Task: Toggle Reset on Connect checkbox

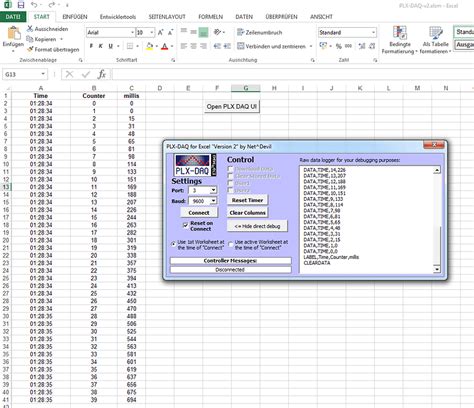Action: [x=186, y=226]
